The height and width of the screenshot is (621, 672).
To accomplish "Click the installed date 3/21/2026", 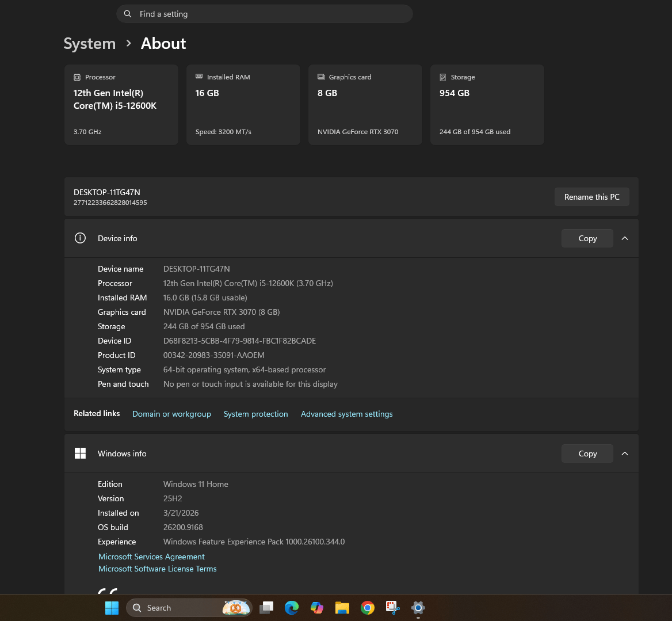I will [181, 513].
